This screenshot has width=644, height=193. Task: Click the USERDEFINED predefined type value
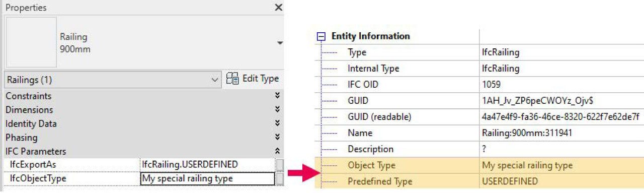510,181
